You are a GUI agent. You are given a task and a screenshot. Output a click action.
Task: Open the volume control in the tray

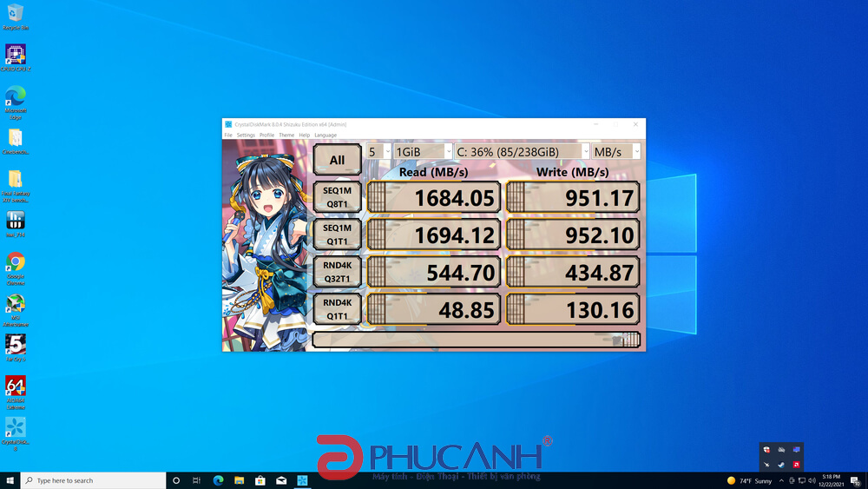(x=812, y=480)
